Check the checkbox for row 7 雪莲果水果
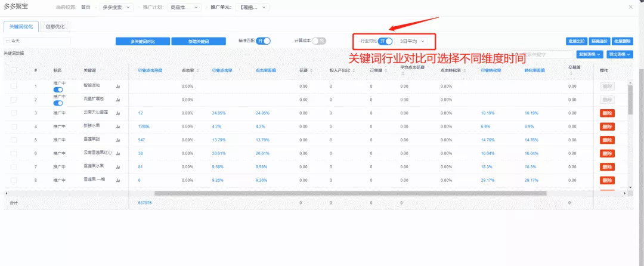 coord(14,167)
